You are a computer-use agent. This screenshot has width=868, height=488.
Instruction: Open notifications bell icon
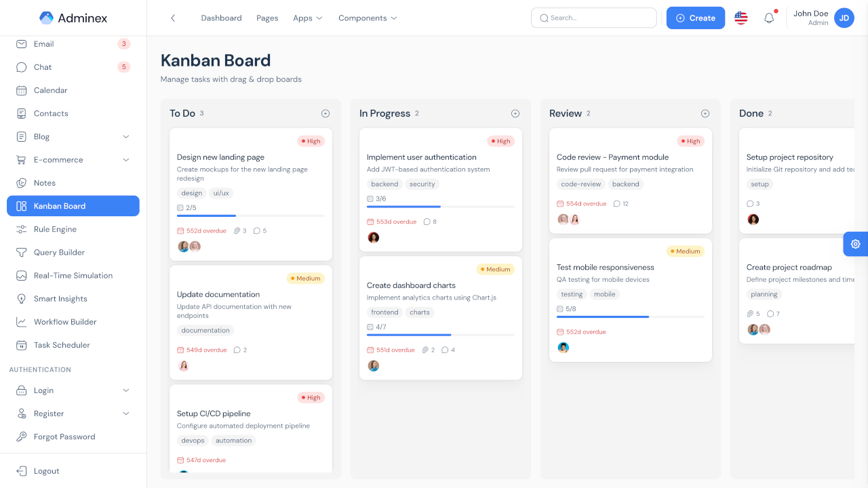click(x=769, y=18)
